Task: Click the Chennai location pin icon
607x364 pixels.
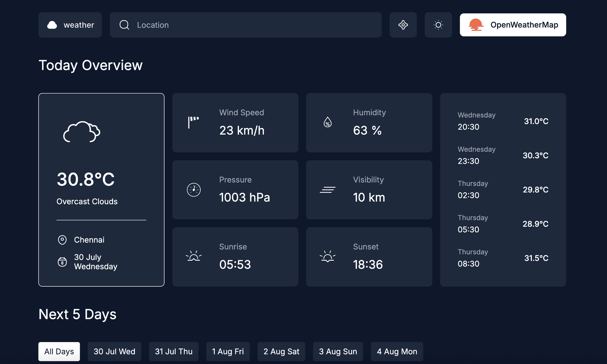Action: point(62,240)
